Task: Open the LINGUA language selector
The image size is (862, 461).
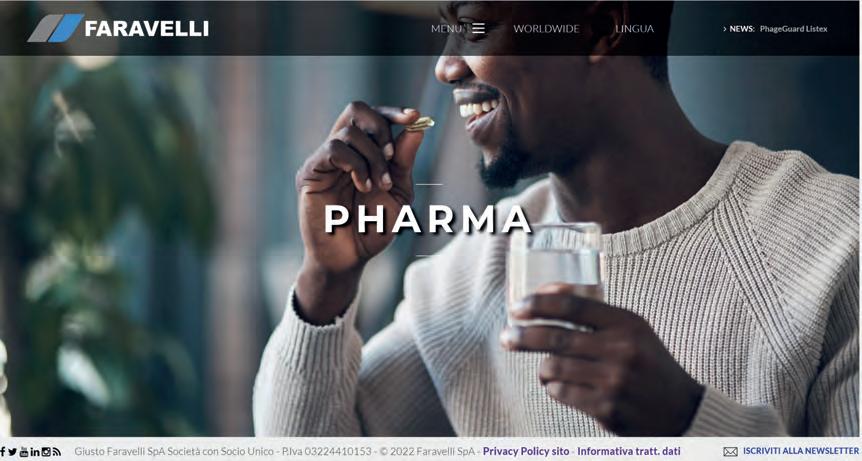Action: [634, 29]
